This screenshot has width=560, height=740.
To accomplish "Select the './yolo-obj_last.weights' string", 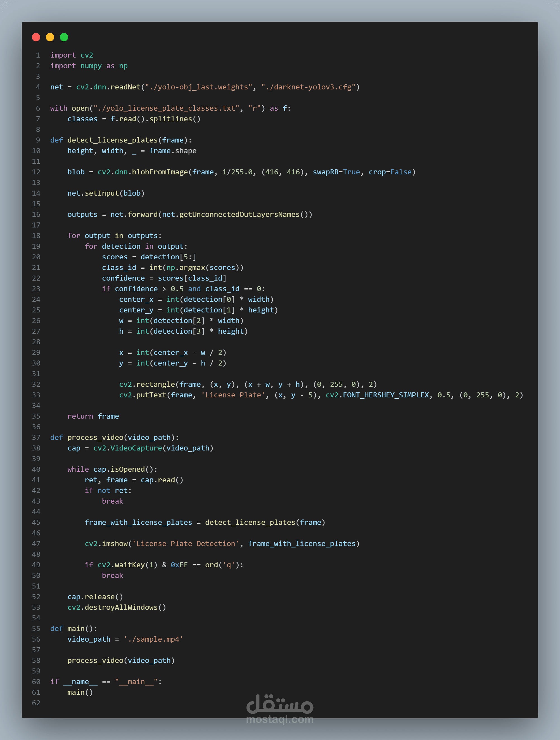I will coord(199,87).
